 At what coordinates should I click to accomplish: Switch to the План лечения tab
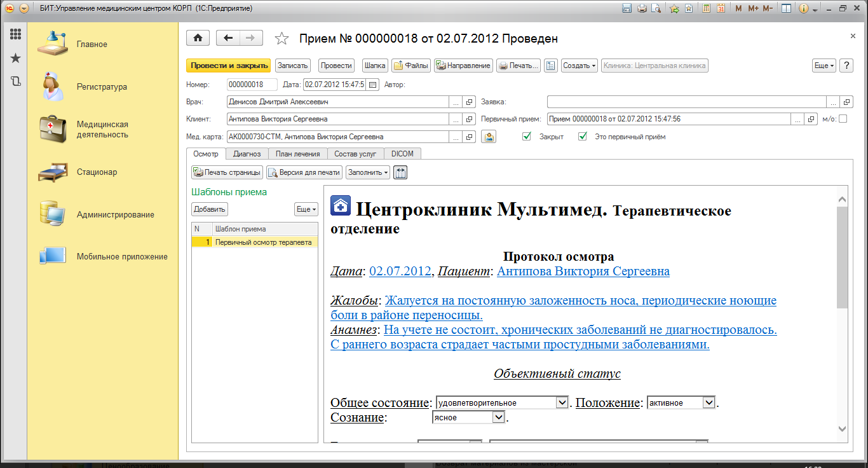click(298, 154)
